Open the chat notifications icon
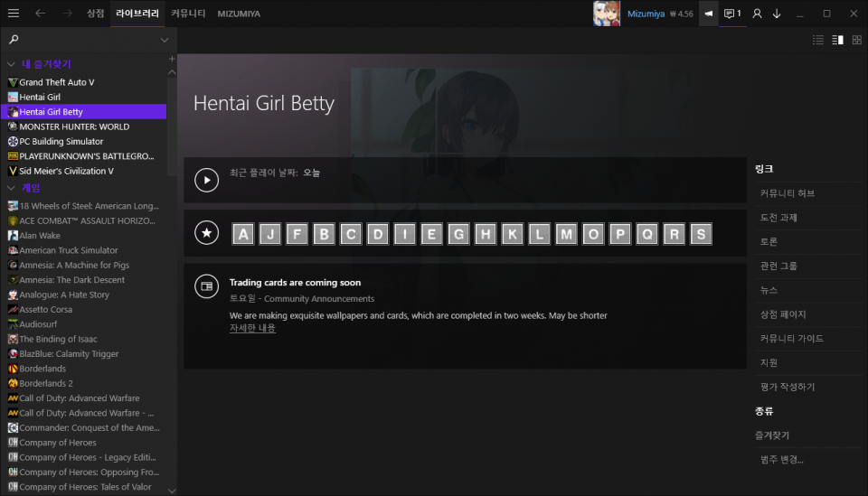868x496 pixels. pos(732,14)
